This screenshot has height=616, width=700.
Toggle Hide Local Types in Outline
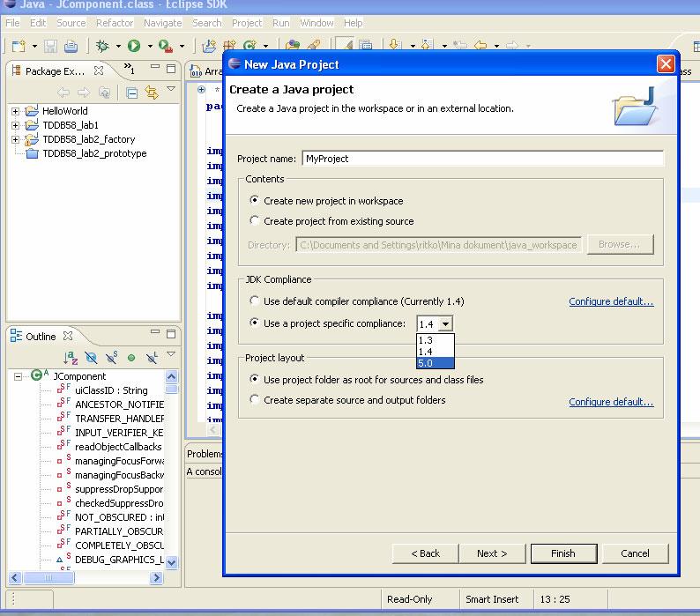(152, 358)
